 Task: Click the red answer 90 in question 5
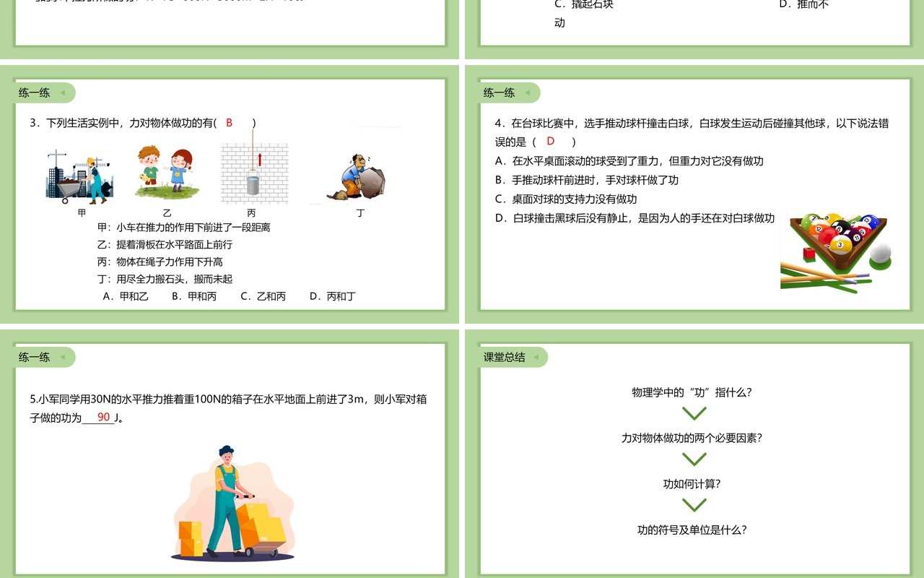coord(104,417)
